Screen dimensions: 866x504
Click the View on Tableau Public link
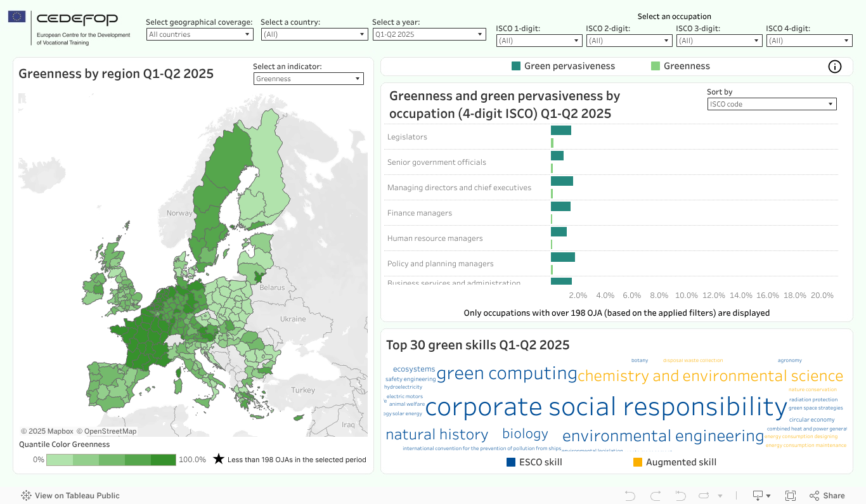tap(77, 496)
